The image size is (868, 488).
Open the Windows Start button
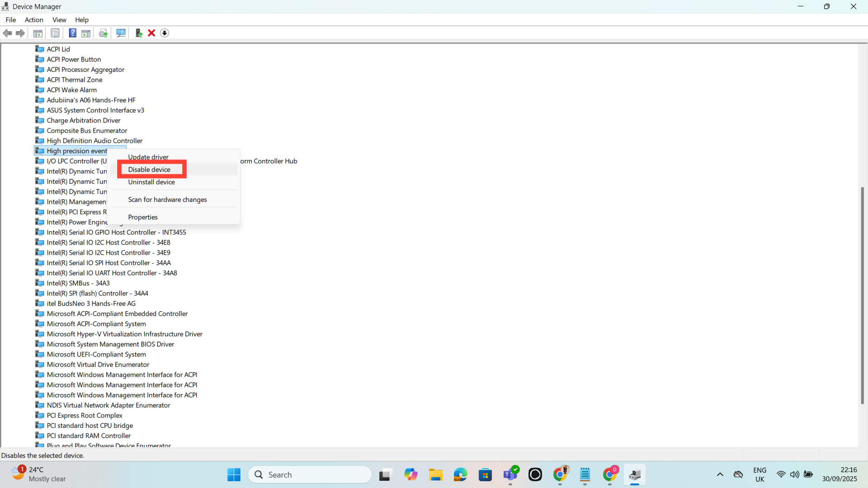click(234, 475)
